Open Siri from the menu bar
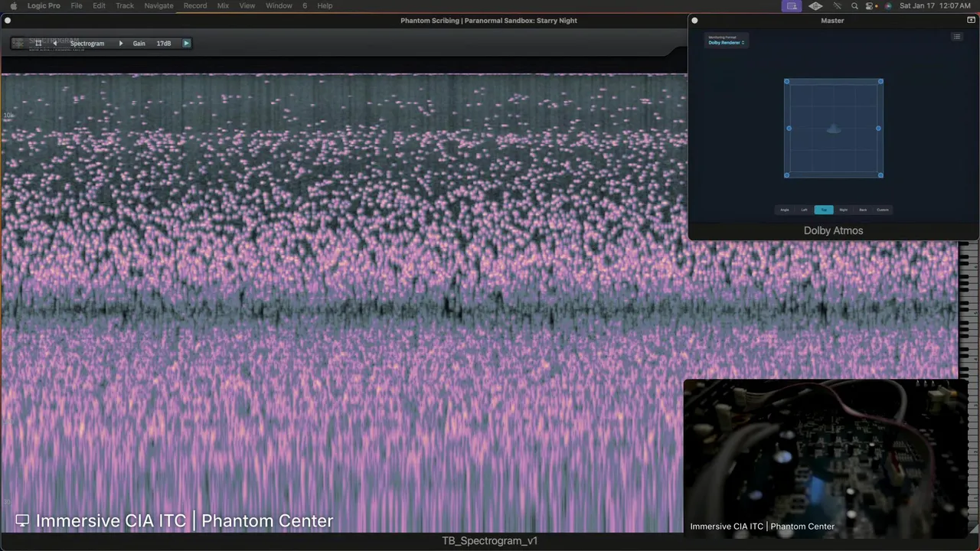Image resolution: width=980 pixels, height=551 pixels. point(887,5)
